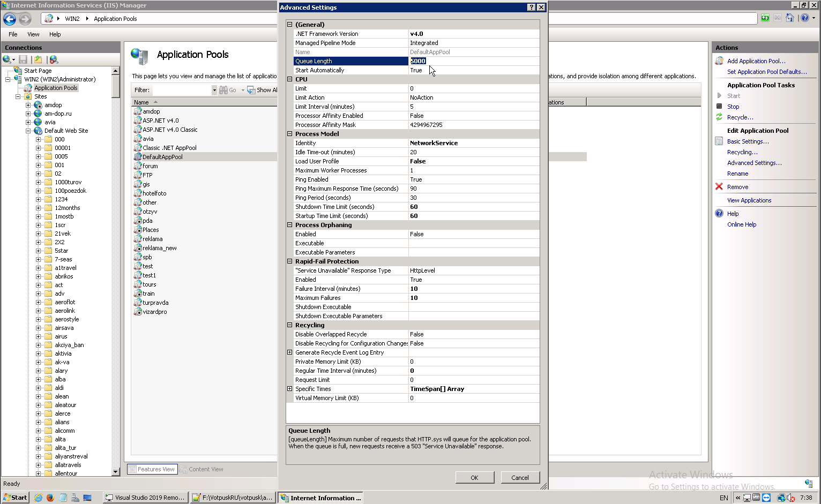Click the blue Help icon in Actions pane
The height and width of the screenshot is (504, 821).
pyautogui.click(x=719, y=213)
